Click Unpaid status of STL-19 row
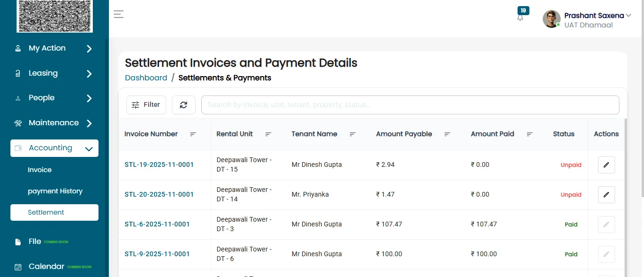Screen dimensions: 644x277 tap(571, 165)
